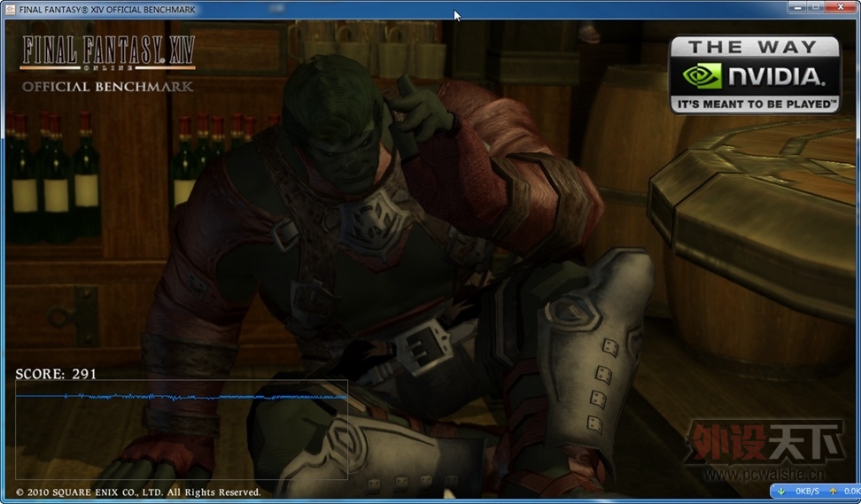Click the NVIDIA 'The Way It's Meant to be Played' logo

click(x=755, y=75)
